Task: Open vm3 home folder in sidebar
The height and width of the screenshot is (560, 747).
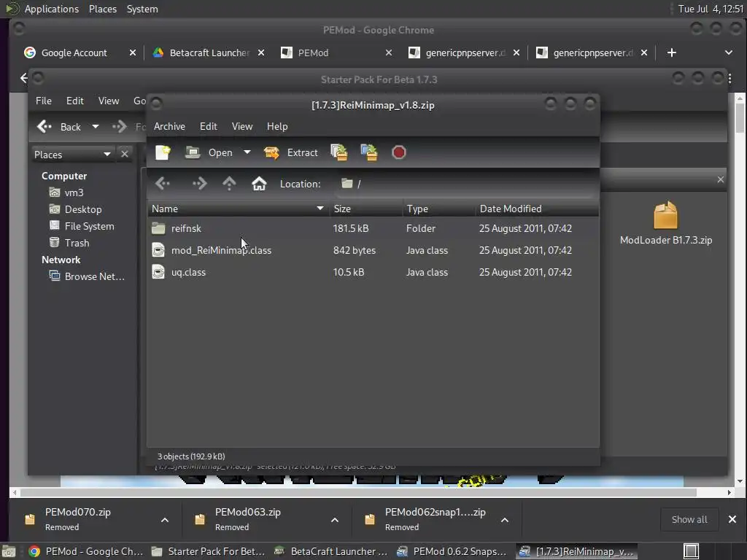Action: 66,192
